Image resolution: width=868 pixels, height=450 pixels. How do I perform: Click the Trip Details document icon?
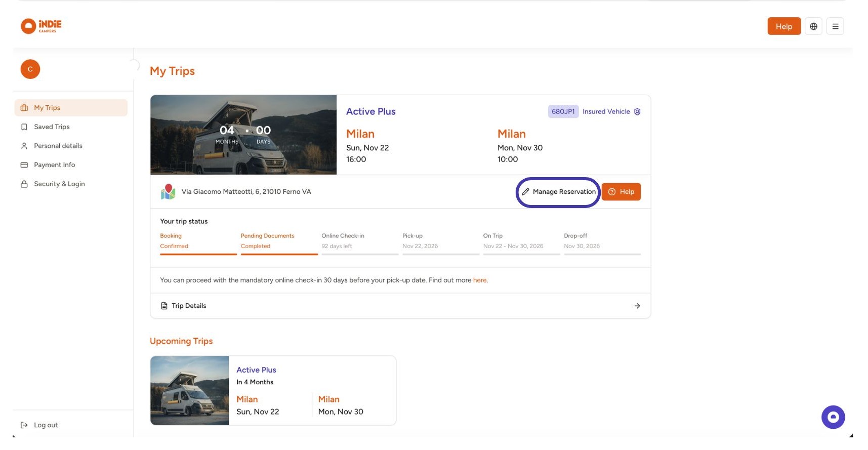164,306
